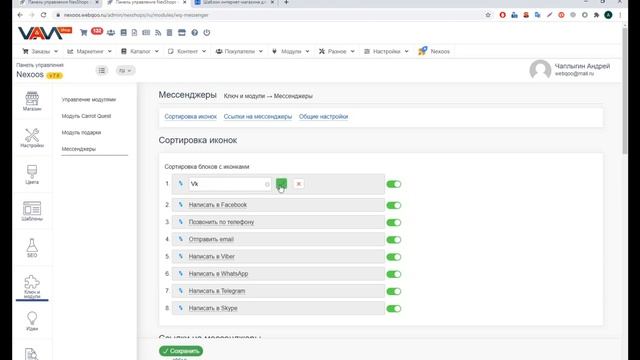Open the new browser tab button
Viewport: 640px width, 360px height.
286,2
